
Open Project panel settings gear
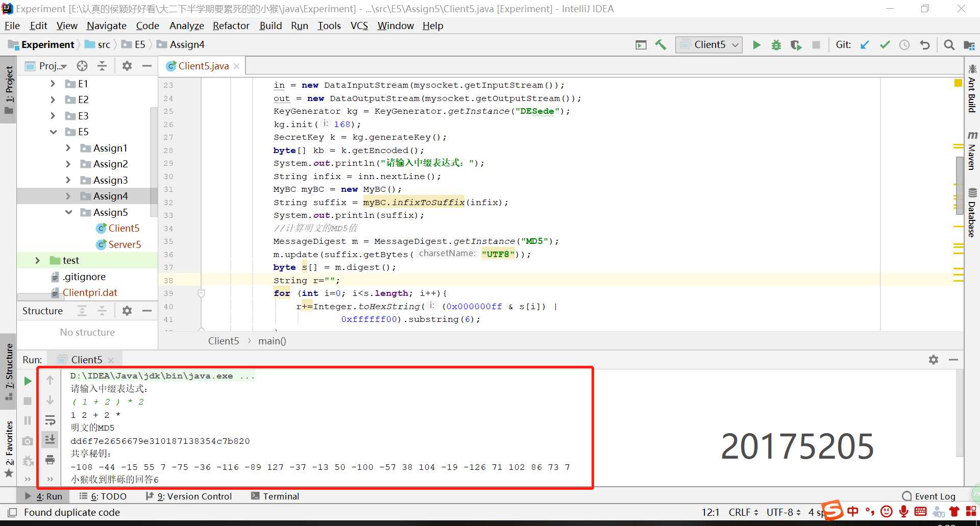point(127,66)
